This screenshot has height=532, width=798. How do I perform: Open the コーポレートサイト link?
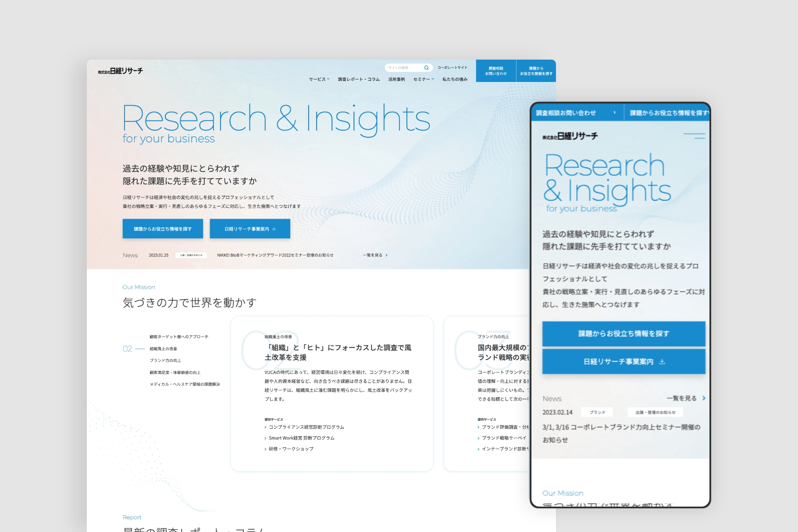point(452,68)
